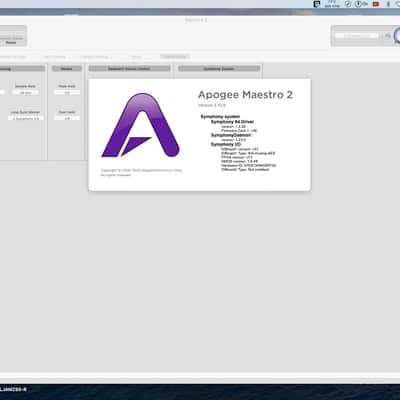This screenshot has height=400, width=400.
Task: Open the Bluetooth menu bar icon
Action: click(x=388, y=4)
